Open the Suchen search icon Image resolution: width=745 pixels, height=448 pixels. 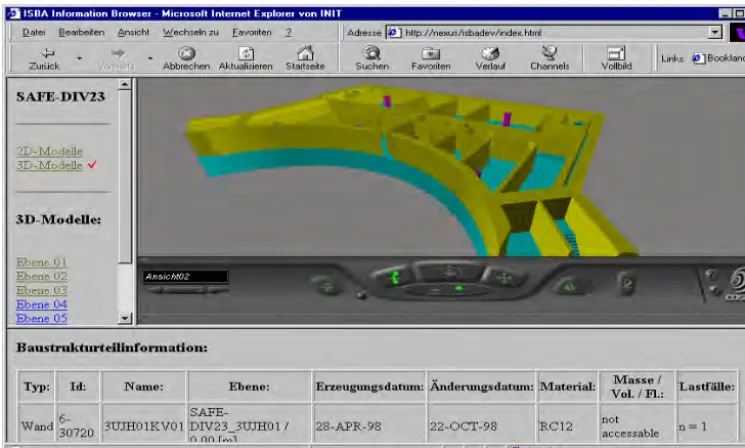pyautogui.click(x=372, y=53)
